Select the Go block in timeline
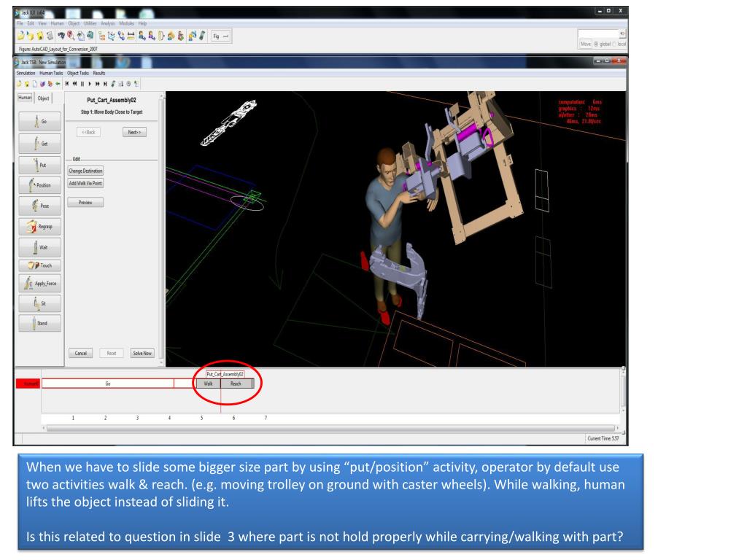 108,384
